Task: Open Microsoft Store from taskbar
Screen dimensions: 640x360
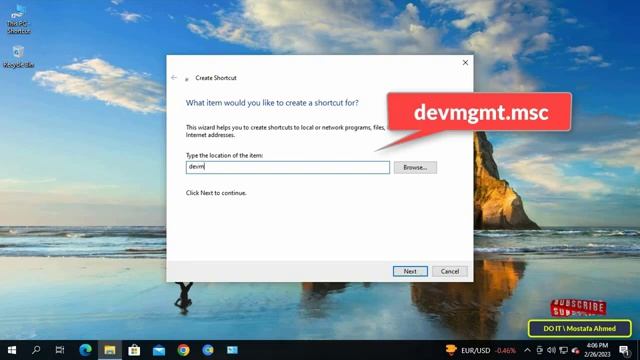Action: pos(134,350)
